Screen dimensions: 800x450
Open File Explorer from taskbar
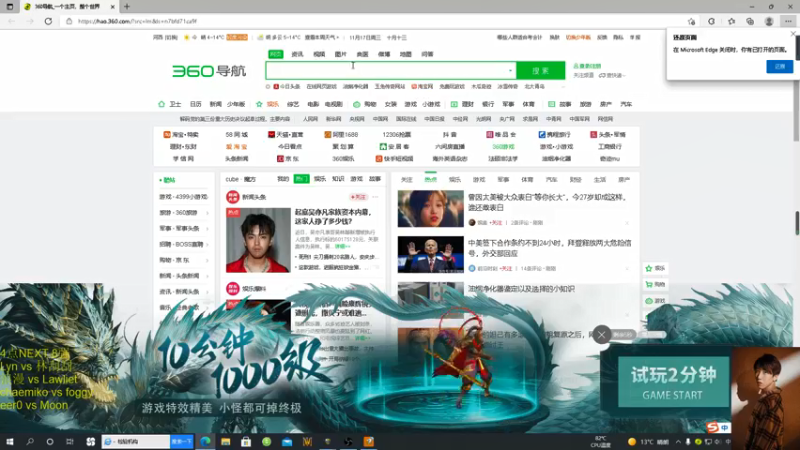pyautogui.click(x=226, y=442)
